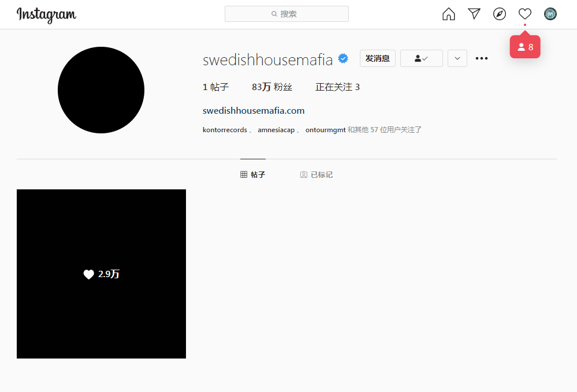Click the blue verified badge
577x392 pixels.
(x=343, y=58)
